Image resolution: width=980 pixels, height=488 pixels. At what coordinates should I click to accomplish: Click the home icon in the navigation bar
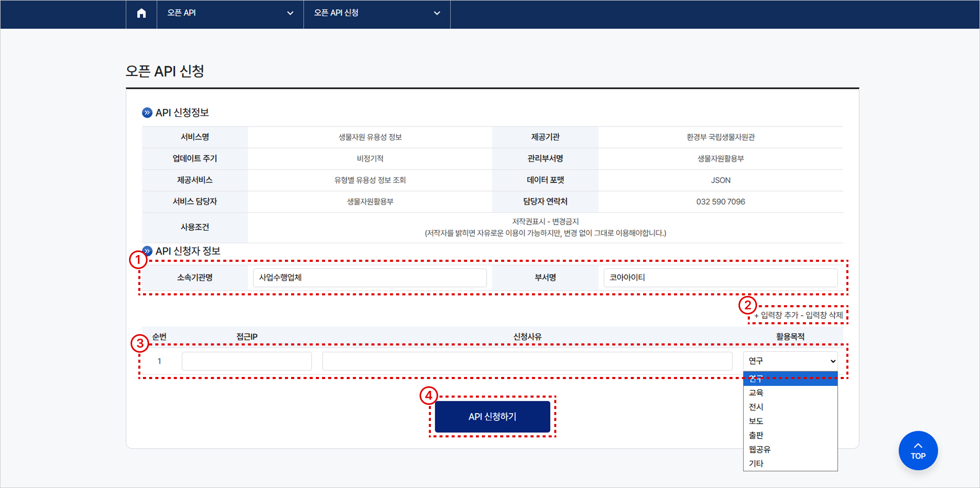pos(141,14)
